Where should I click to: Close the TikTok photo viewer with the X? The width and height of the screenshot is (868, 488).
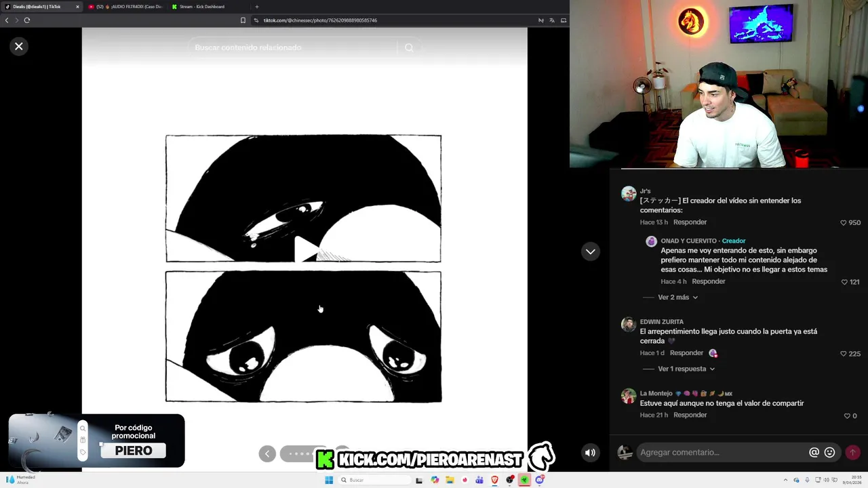19,46
